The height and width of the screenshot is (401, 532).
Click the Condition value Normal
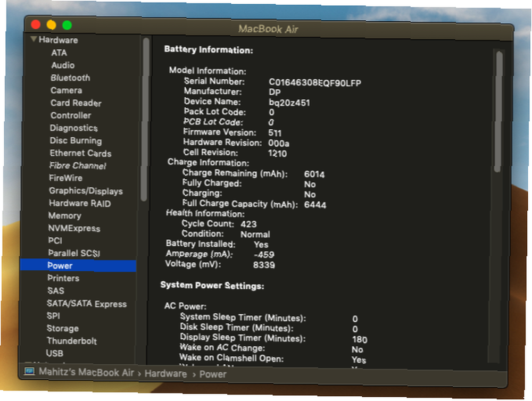click(x=255, y=235)
